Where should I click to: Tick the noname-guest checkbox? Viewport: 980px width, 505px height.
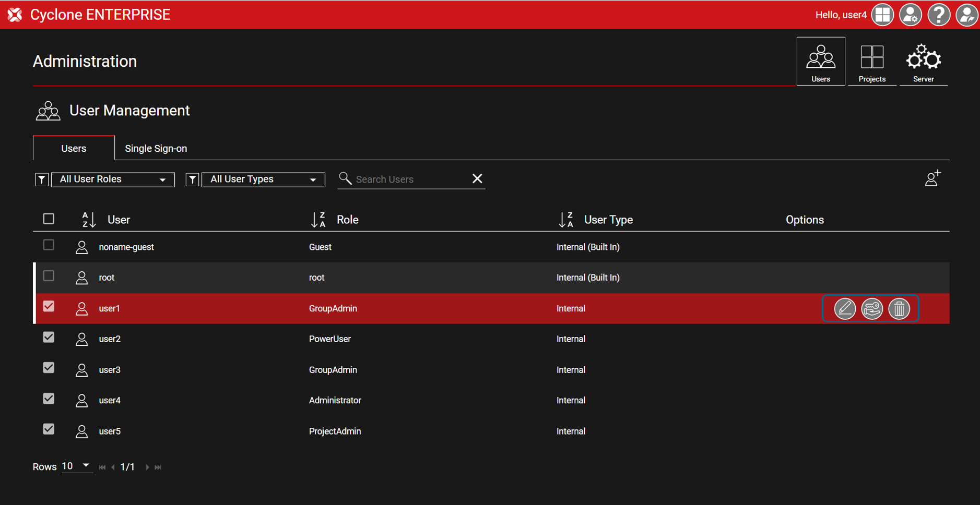[x=49, y=245]
